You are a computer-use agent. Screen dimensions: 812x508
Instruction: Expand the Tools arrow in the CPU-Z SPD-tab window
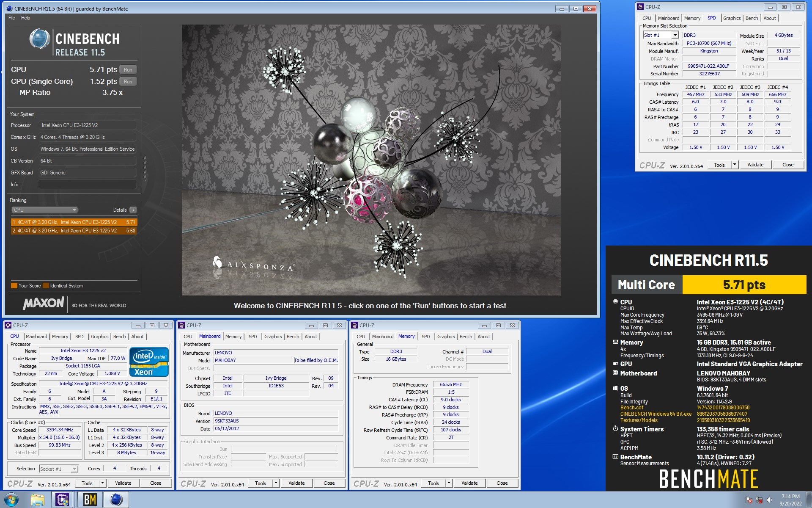pos(735,165)
